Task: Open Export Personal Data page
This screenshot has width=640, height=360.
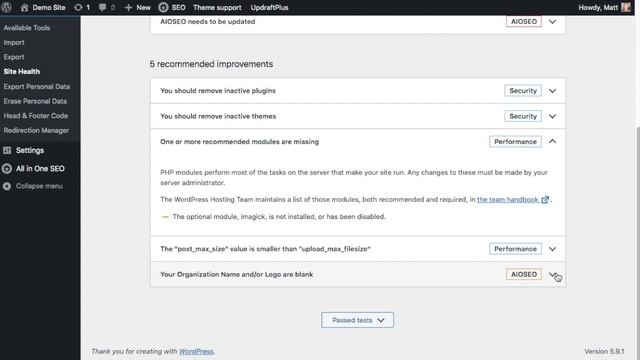Action: (37, 87)
